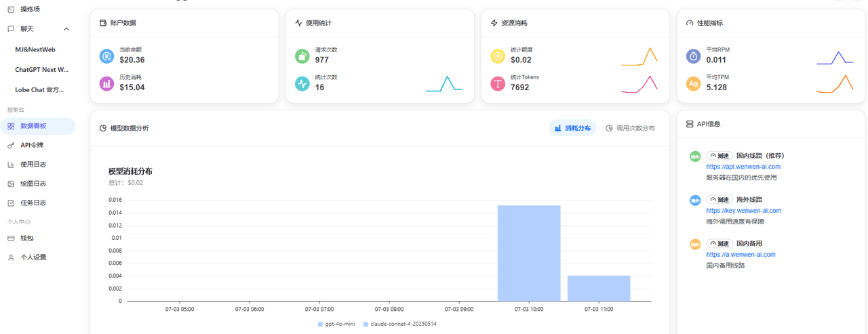Switch to the 调用次数分布 tab

(x=631, y=128)
